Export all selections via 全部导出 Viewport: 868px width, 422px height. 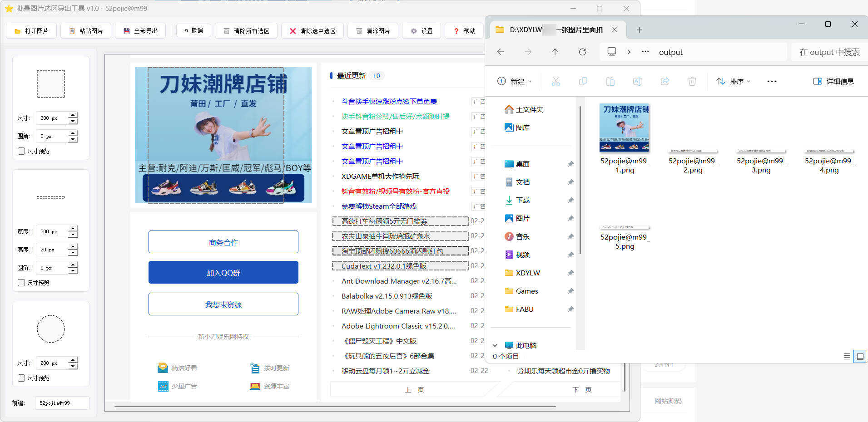(140, 30)
